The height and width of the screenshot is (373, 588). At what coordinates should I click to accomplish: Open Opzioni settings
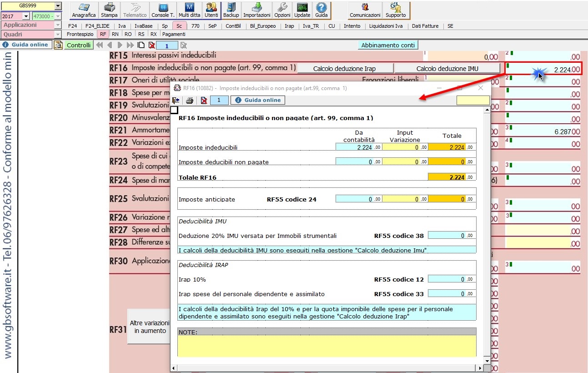coord(282,10)
